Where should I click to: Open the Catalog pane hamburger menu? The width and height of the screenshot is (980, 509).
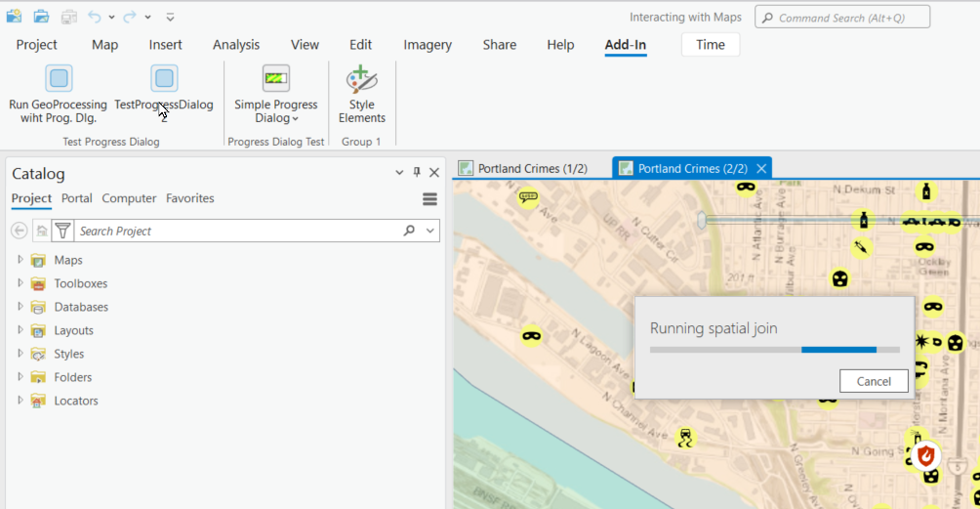(429, 199)
